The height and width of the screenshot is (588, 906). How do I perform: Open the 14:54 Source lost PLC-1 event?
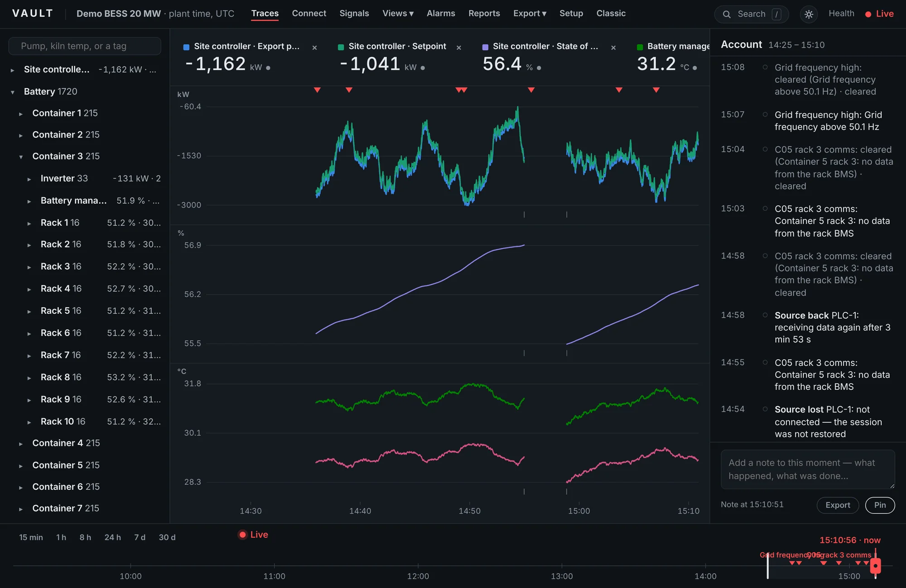(808, 421)
